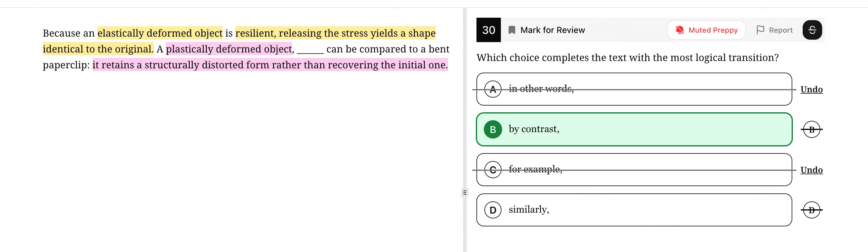Strike out answer choice D
The image size is (868, 252).
(811, 209)
